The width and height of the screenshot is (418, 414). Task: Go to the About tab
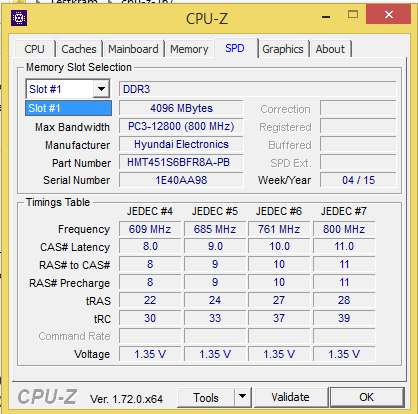330,49
